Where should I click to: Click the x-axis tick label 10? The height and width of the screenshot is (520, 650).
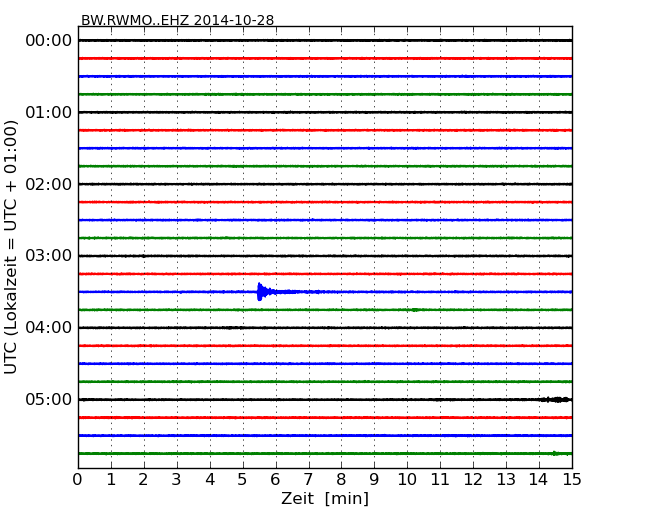pos(407,480)
